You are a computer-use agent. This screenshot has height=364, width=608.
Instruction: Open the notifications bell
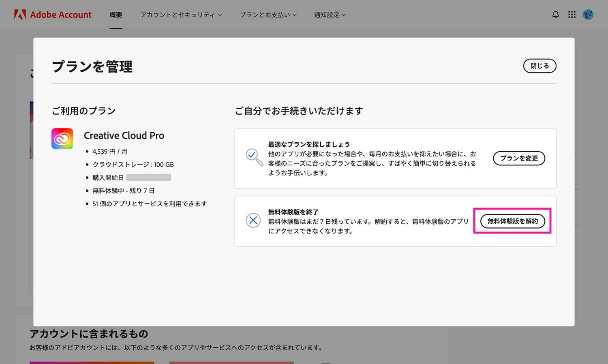point(555,15)
